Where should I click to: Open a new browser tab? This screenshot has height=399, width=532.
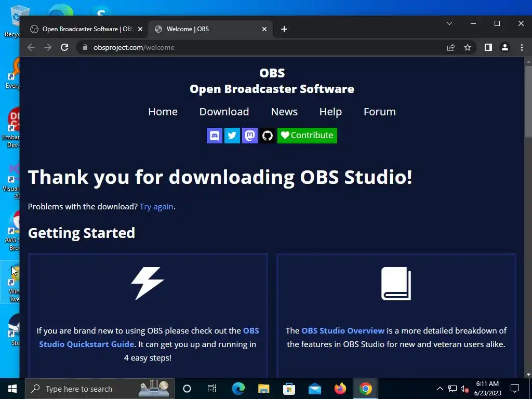click(x=284, y=29)
